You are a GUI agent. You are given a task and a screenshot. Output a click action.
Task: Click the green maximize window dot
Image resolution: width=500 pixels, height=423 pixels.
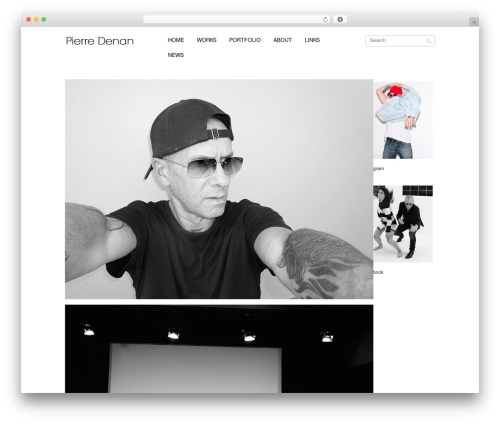[x=44, y=19]
